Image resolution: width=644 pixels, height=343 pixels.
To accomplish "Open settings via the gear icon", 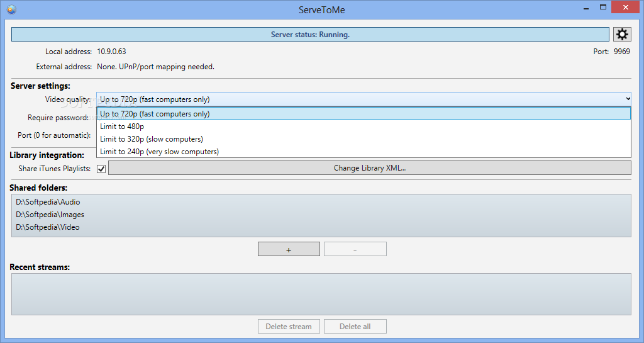I will pos(622,35).
